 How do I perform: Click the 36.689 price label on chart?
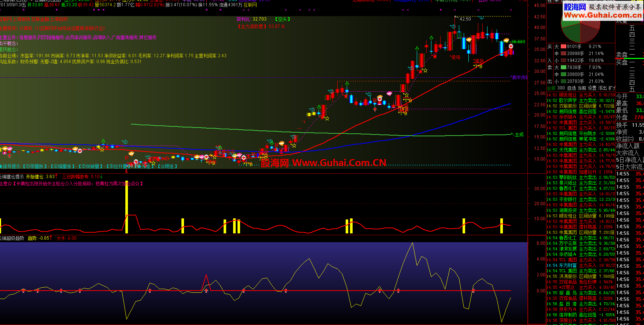click(x=518, y=42)
